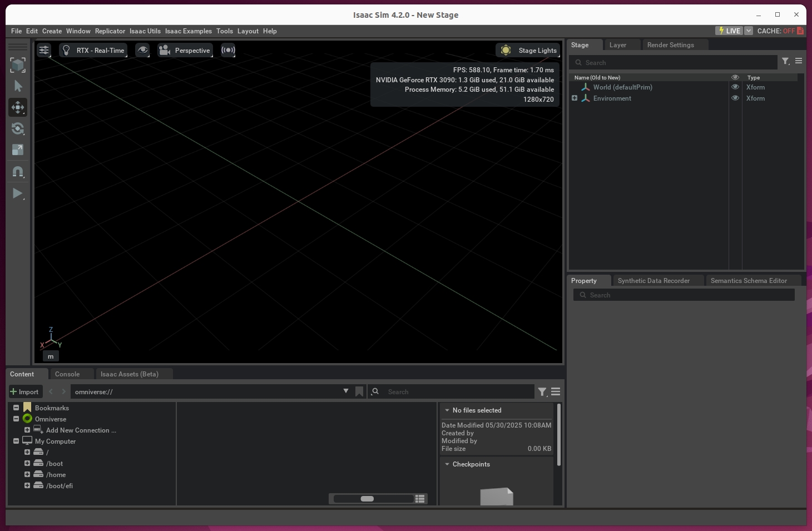Open the Content browser filter icon
The width and height of the screenshot is (812, 531).
click(542, 392)
